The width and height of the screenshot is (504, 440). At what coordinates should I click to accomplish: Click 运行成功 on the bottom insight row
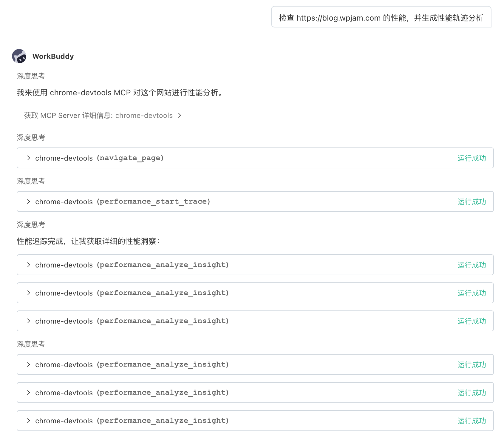(471, 420)
